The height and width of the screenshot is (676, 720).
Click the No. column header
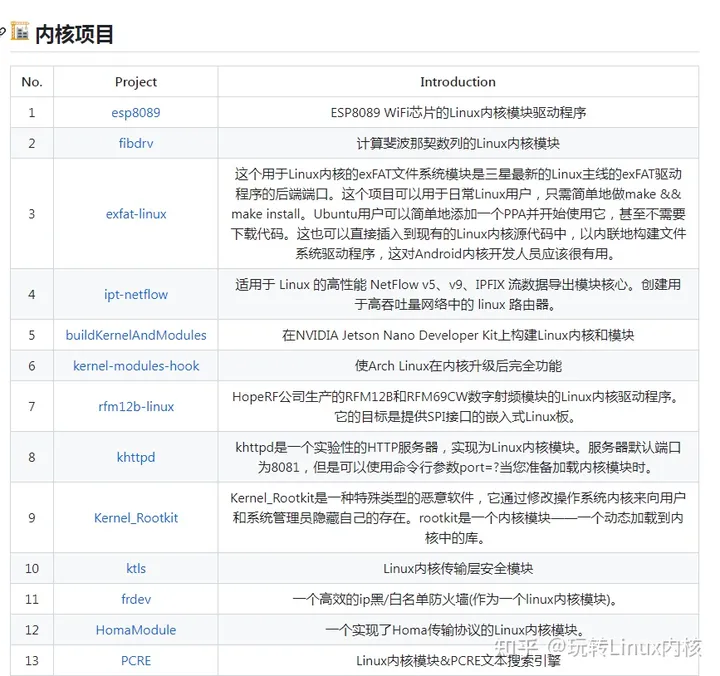coord(32,82)
